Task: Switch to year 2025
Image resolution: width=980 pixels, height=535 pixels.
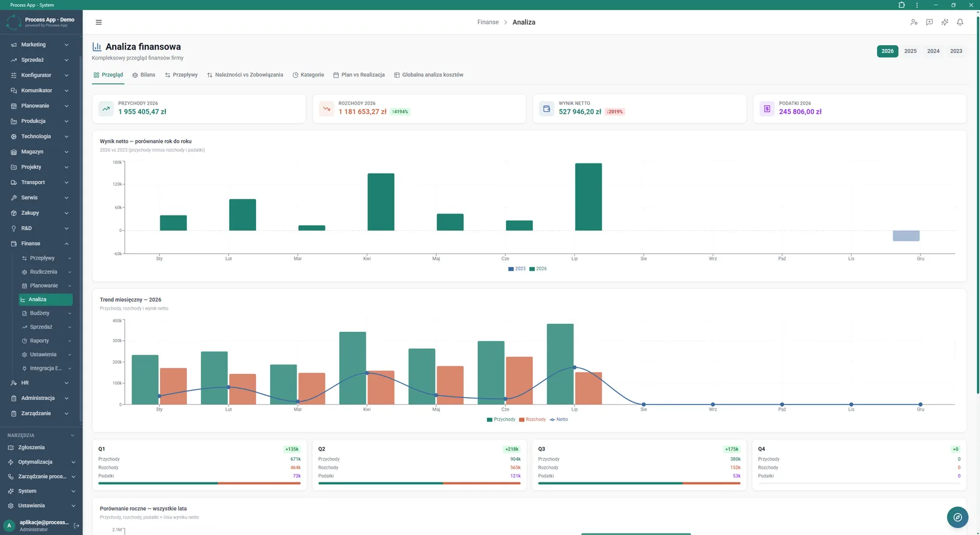Action: (x=910, y=51)
